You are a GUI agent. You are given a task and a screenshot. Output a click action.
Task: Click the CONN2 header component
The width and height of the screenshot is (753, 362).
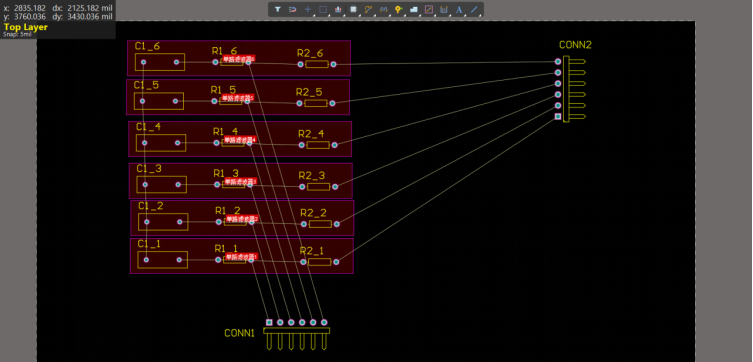[571, 89]
